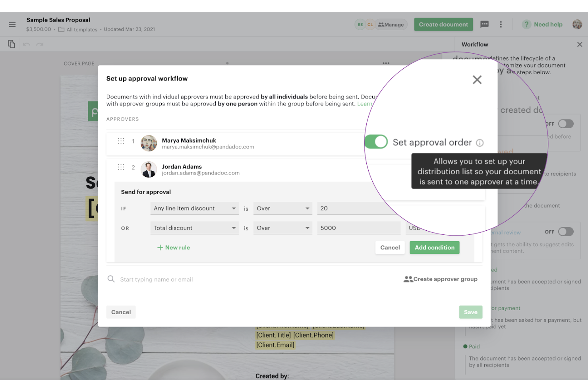Screen dimensions: 588x392
Task: Click Marya Maksimchuk's avatar
Action: [149, 143]
